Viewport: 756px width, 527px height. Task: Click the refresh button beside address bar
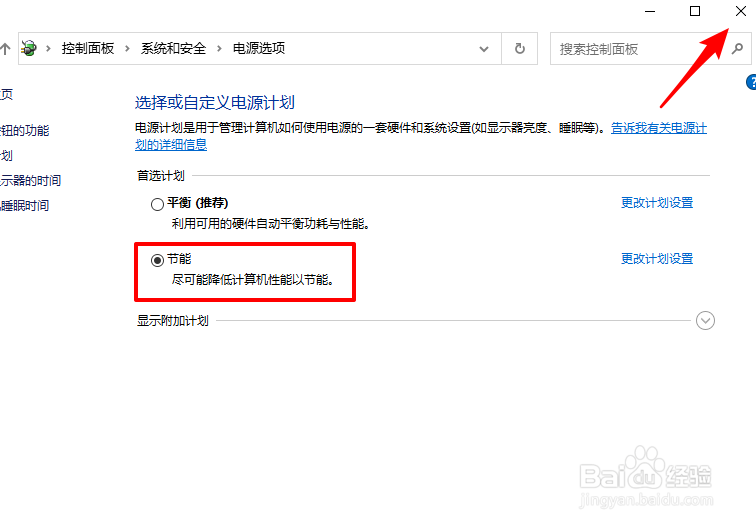[520, 49]
